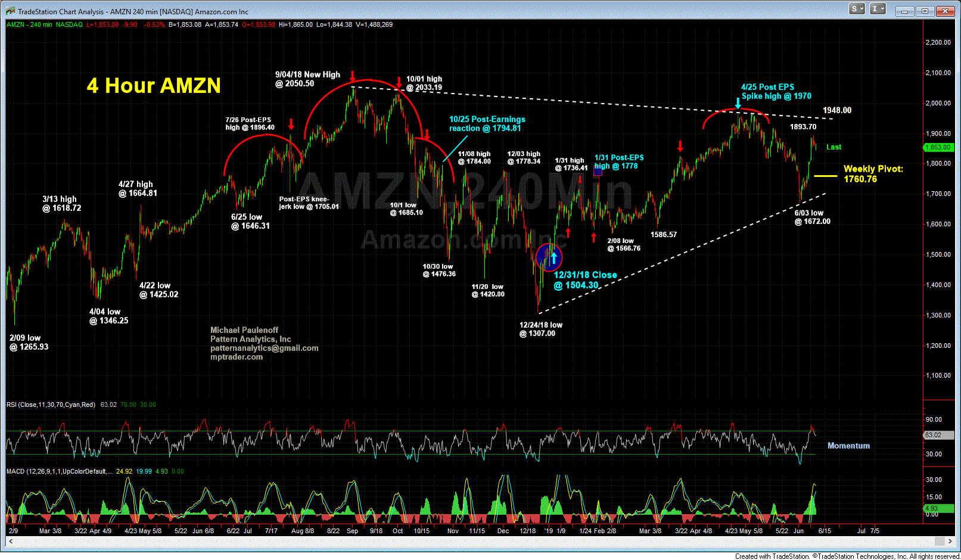The image size is (961, 560).
Task: Click the horizontal scrollbar left arrow
Action: pos(10,541)
